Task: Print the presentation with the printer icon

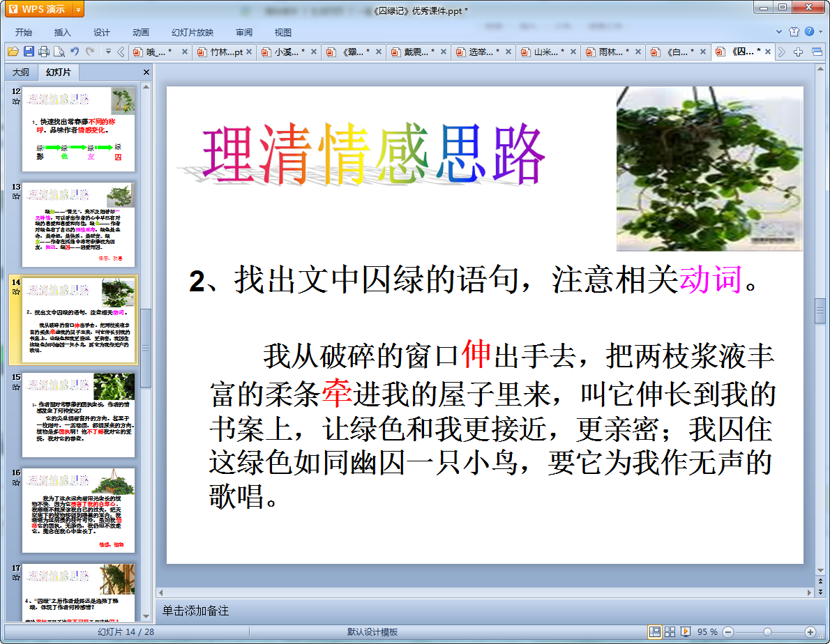Action: pyautogui.click(x=44, y=52)
